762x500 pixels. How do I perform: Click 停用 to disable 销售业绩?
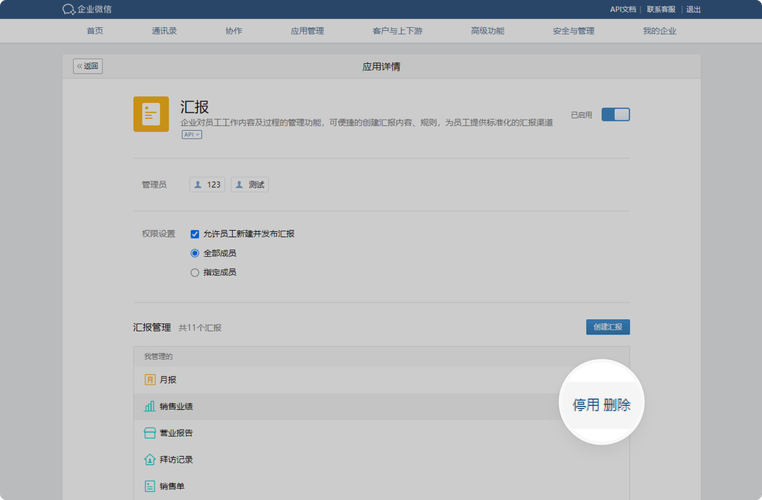pyautogui.click(x=586, y=405)
